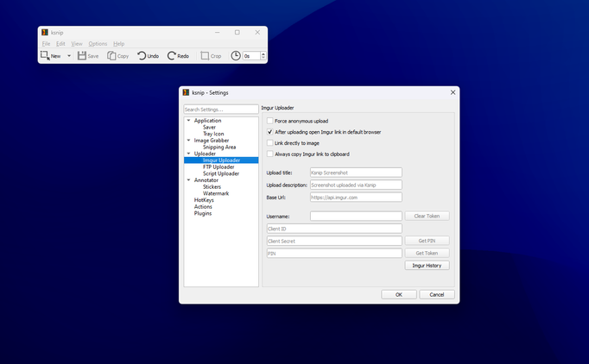Image resolution: width=589 pixels, height=364 pixels.
Task: Enable Always copy Imgur link to clipboard
Action: (269, 154)
